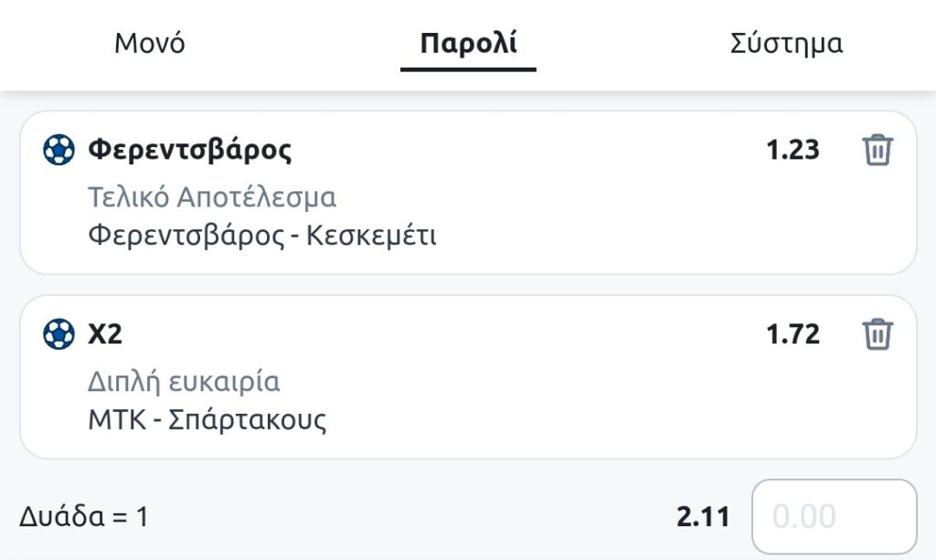The image size is (936, 560).
Task: Click the Τελικό Αποτέλεσμα market label
Action: [x=212, y=196]
